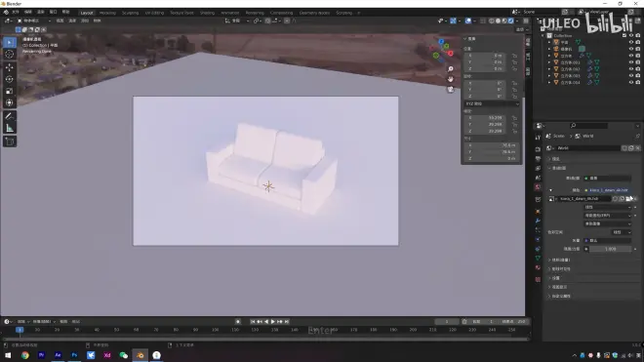Open the Material properties tab
Image resolution: width=644 pixels, height=362 pixels.
[538, 267]
